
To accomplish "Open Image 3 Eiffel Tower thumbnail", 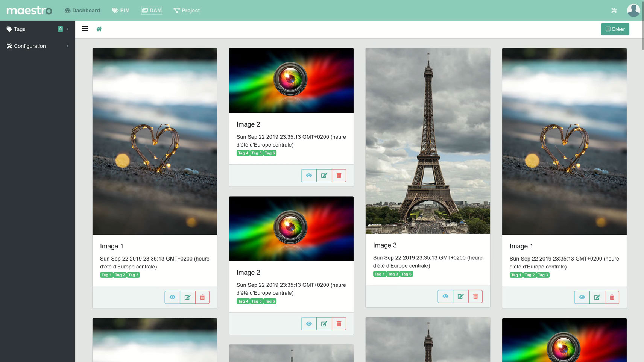I will click(x=428, y=141).
